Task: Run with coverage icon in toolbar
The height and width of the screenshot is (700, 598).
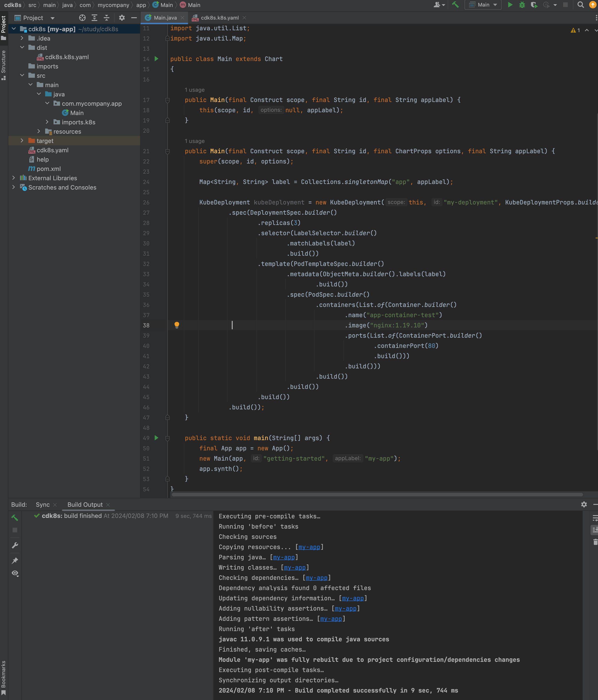Action: click(534, 5)
